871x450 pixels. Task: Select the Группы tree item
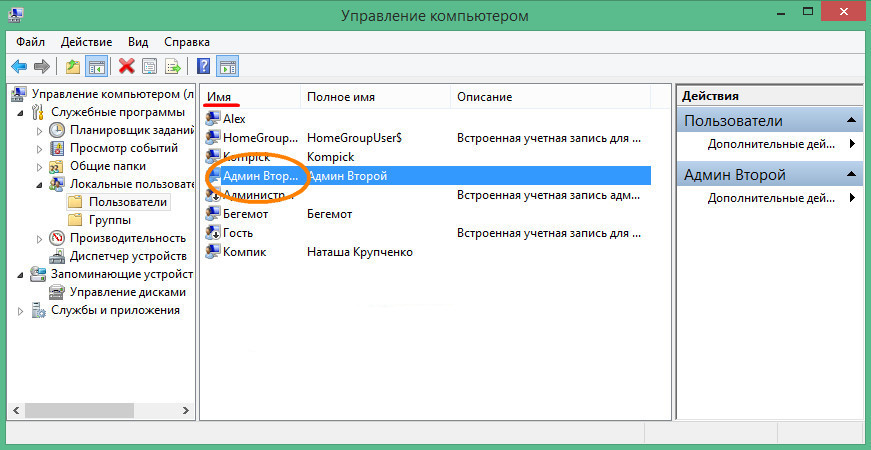click(x=110, y=220)
